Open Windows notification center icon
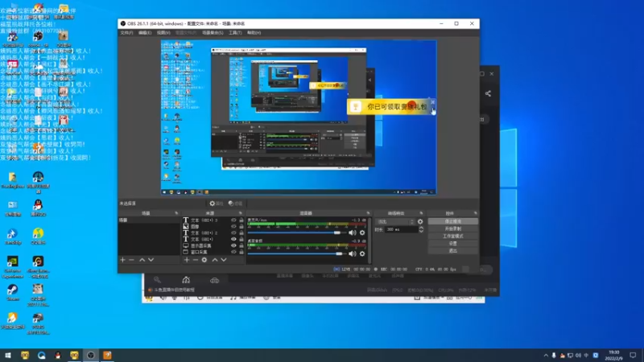The height and width of the screenshot is (362, 644). [x=633, y=356]
